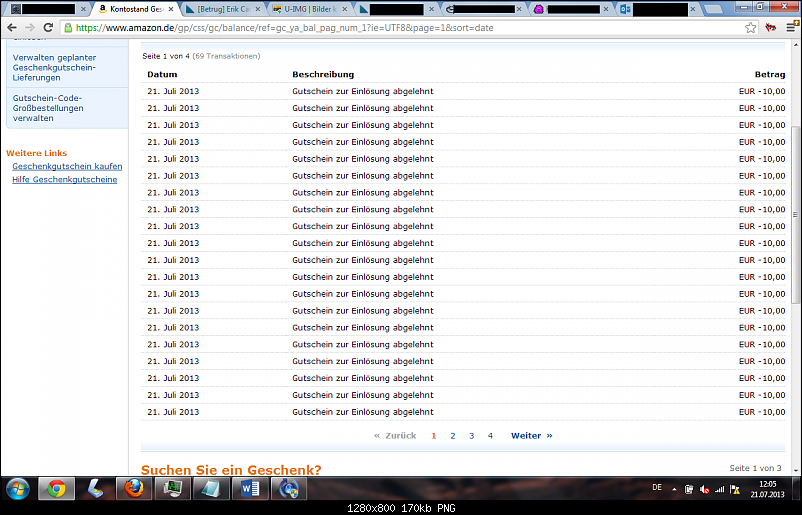Jump to page 4 of transactions

pos(490,436)
